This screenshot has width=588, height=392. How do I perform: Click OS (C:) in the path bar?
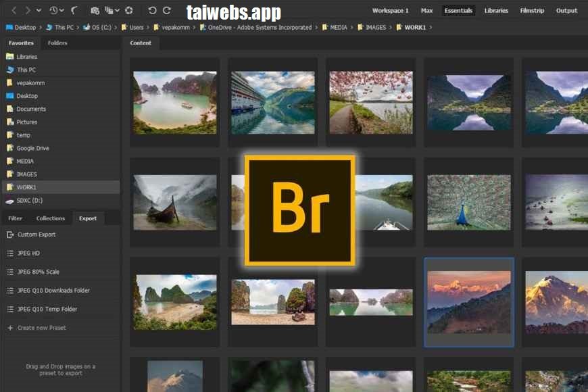point(97,28)
